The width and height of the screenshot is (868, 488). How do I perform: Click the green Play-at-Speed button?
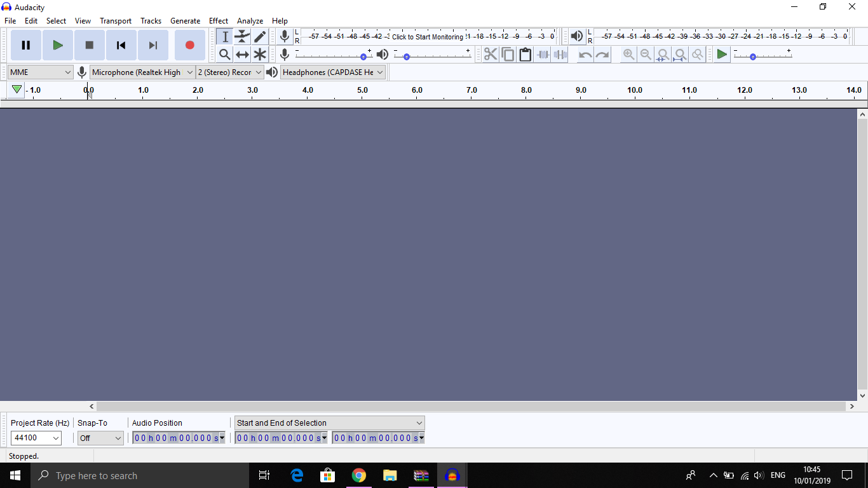722,55
